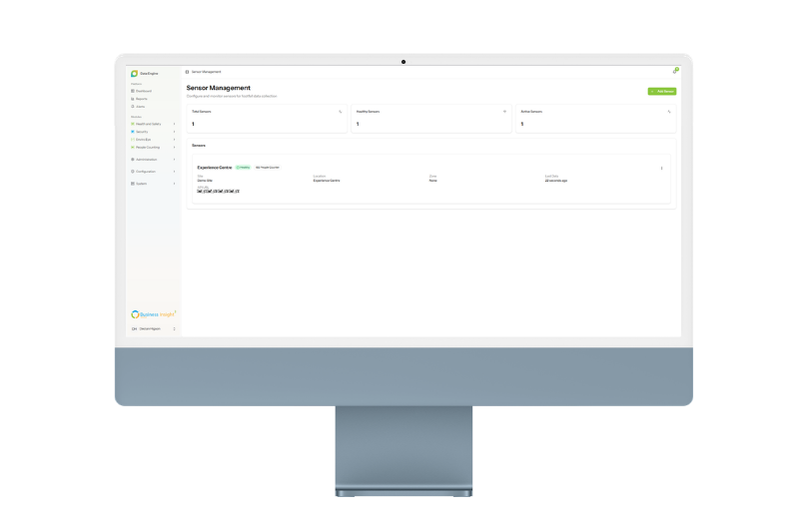Click the Experience Centre sensor name

215,168
